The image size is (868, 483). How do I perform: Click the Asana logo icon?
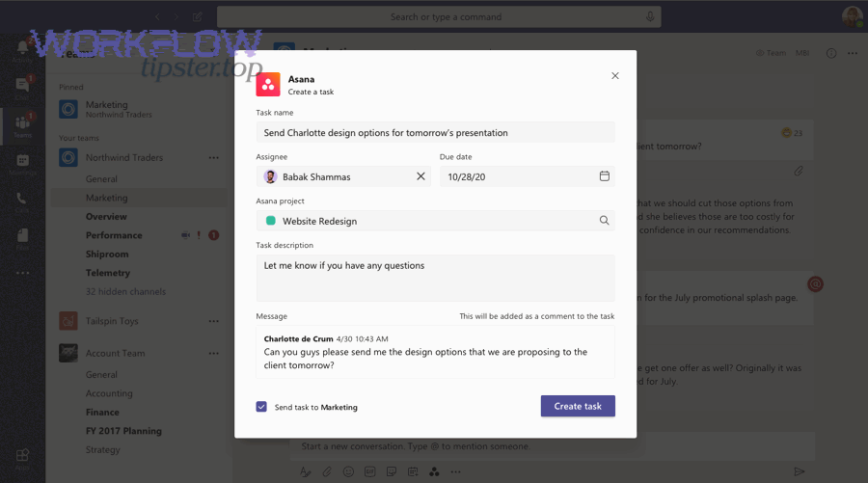(x=268, y=85)
